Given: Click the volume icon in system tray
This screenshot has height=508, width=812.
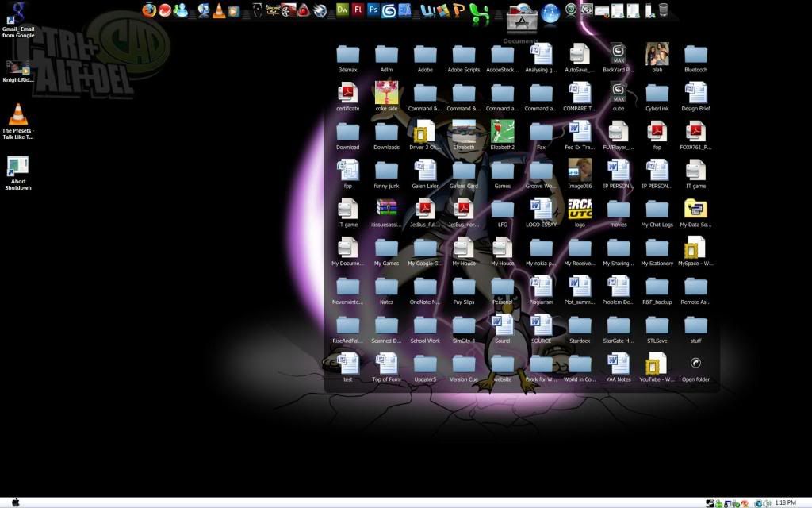Looking at the screenshot, I should pyautogui.click(x=767, y=502).
